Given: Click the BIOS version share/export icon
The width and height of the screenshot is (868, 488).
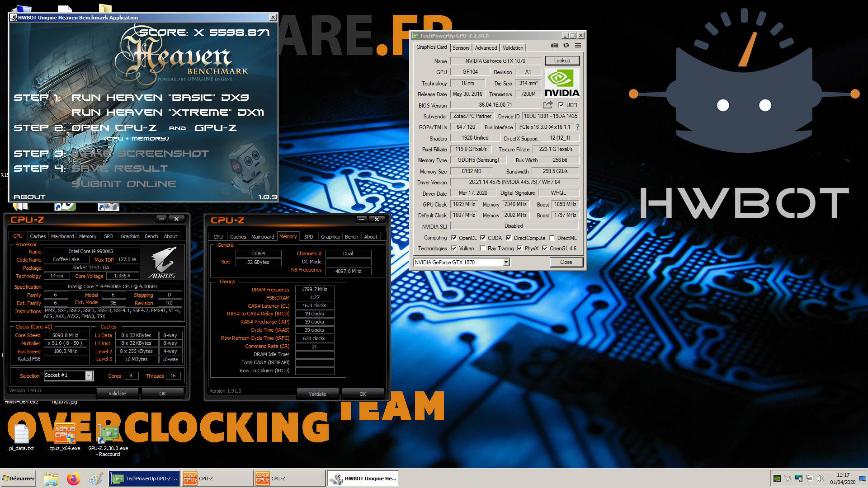Looking at the screenshot, I should click(548, 105).
